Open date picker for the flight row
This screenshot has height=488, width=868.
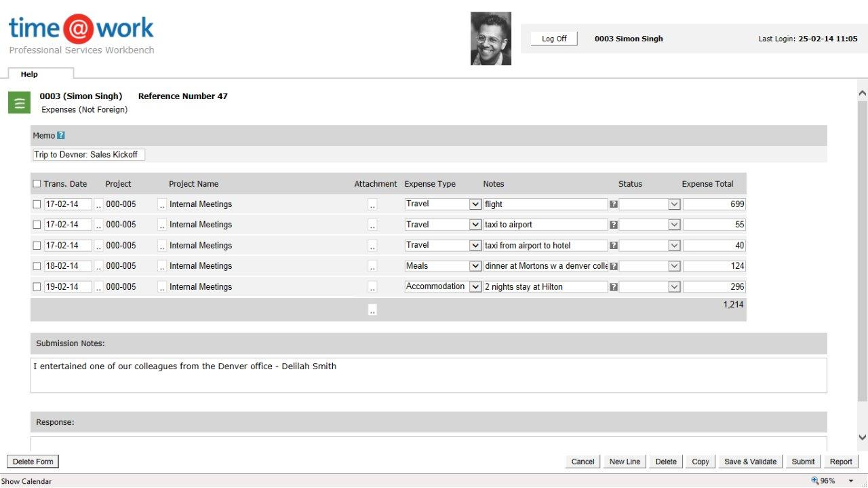[98, 204]
